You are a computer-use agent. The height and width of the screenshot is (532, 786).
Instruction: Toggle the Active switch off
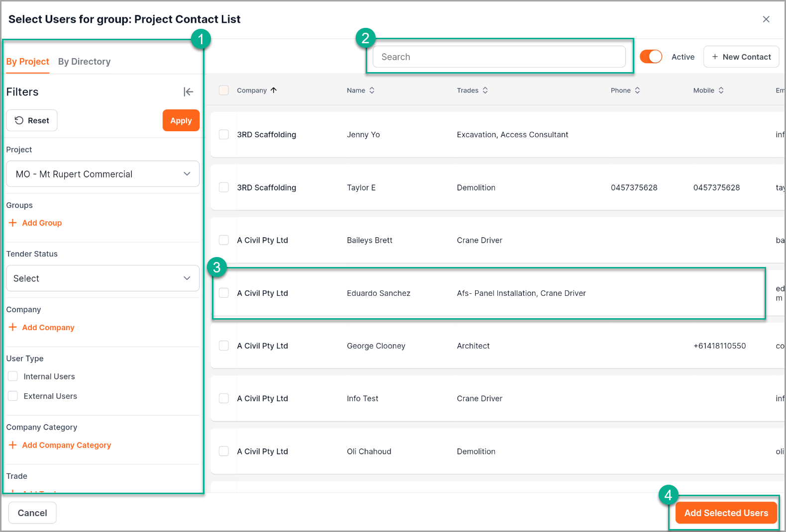click(651, 57)
